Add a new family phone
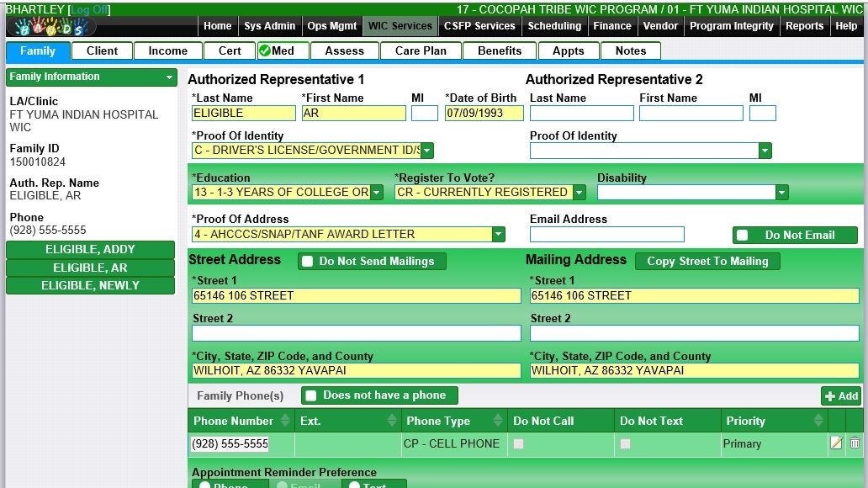The image size is (868, 488). click(841, 396)
